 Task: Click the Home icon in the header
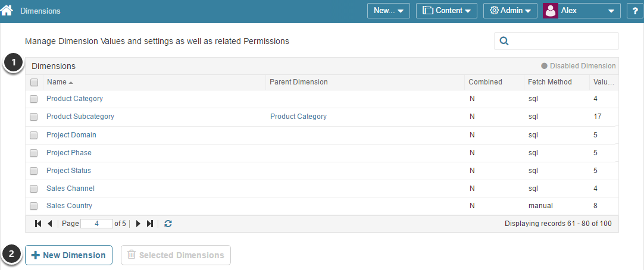(x=7, y=11)
